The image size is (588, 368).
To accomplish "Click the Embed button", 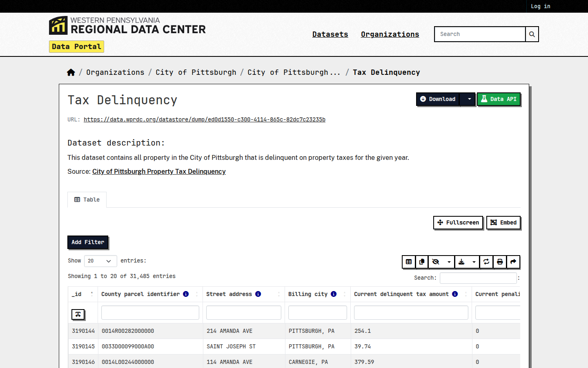I will coord(503,222).
